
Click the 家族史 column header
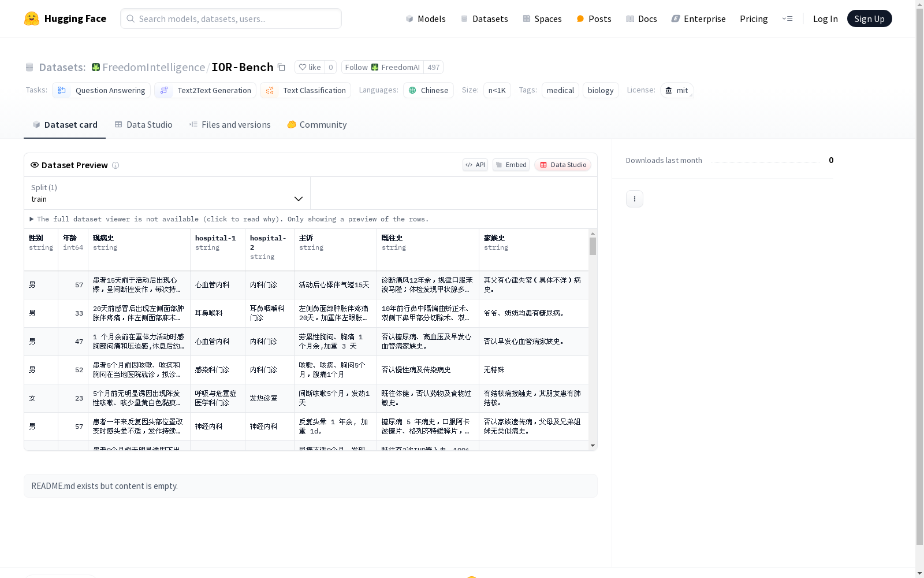(x=534, y=250)
